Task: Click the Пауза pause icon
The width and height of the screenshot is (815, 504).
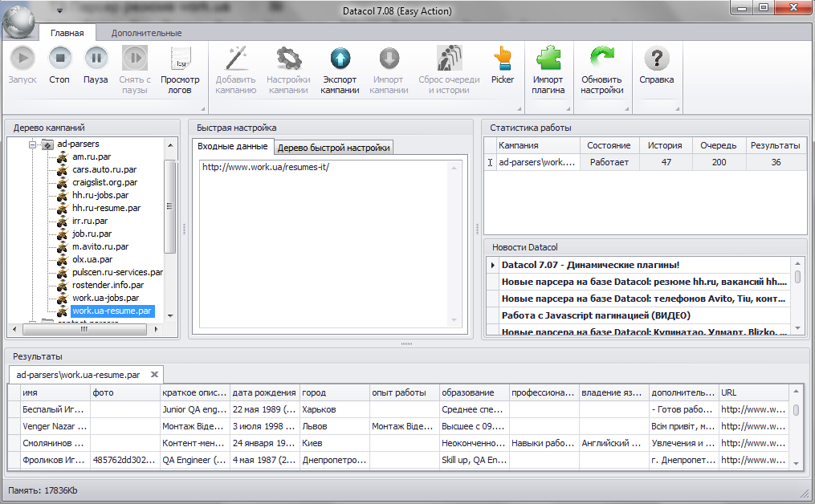Action: click(x=96, y=59)
